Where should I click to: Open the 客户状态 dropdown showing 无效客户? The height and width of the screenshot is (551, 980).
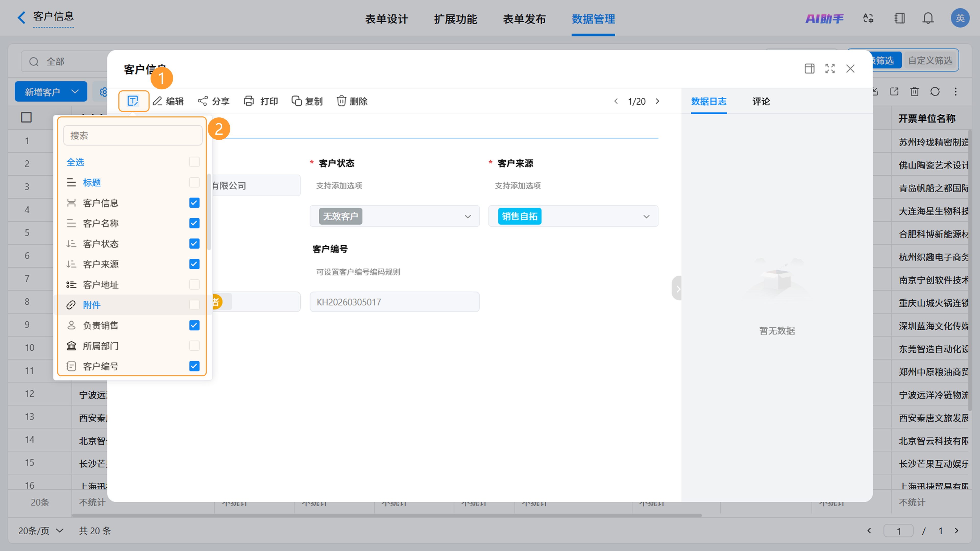pos(395,216)
